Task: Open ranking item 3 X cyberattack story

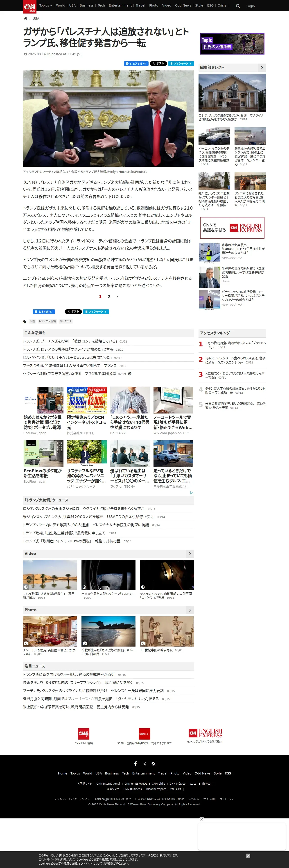Action: tap(235, 375)
